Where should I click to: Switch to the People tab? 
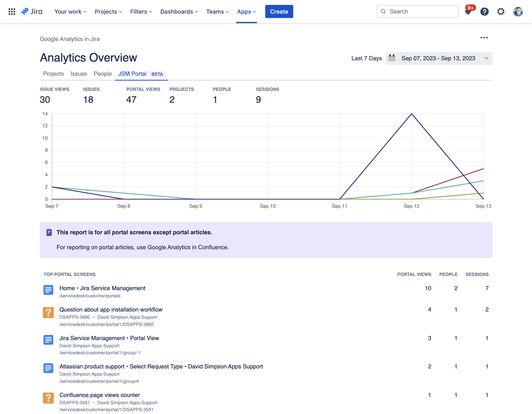coord(103,74)
